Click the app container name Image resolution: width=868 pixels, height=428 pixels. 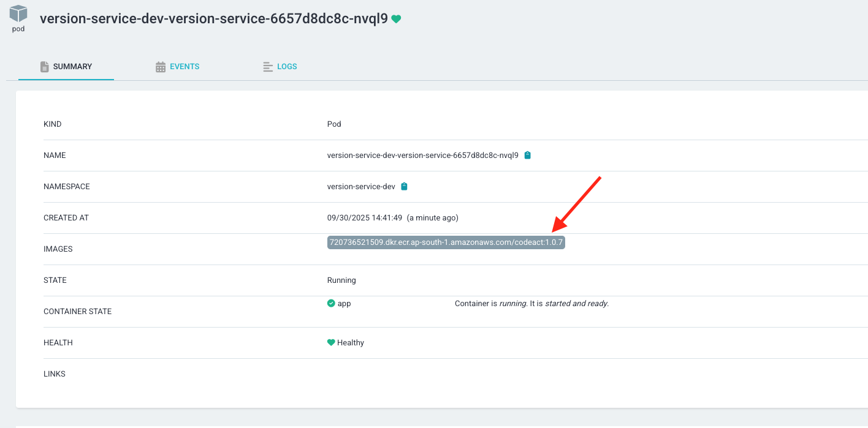(x=345, y=304)
